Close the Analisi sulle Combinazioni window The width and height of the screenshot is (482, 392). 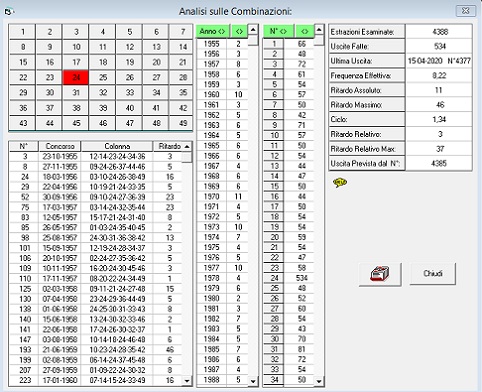pos(465,11)
